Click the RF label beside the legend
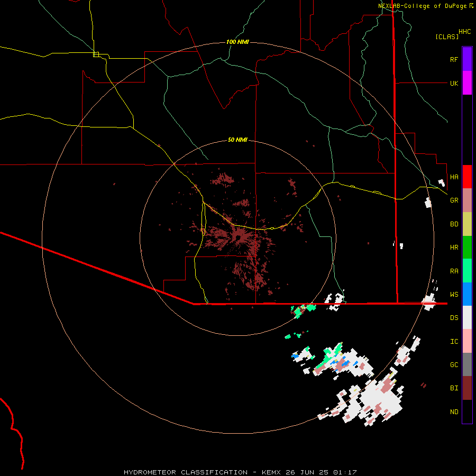This screenshot has width=476, height=476. click(454, 59)
